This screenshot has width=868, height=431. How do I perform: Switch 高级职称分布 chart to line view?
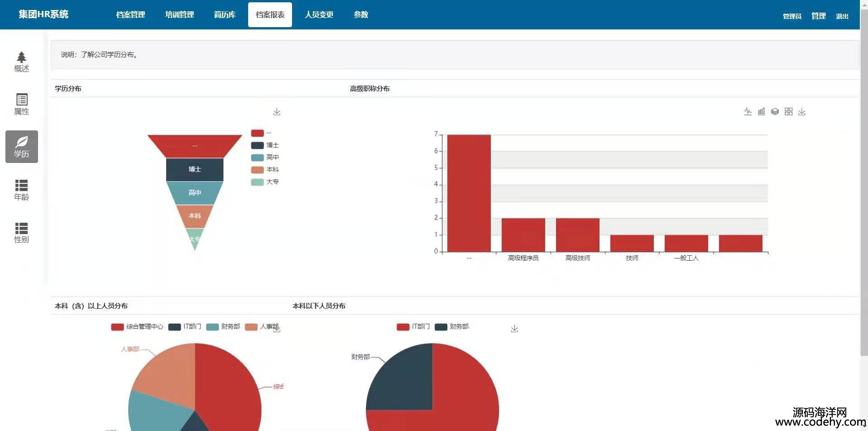[748, 111]
